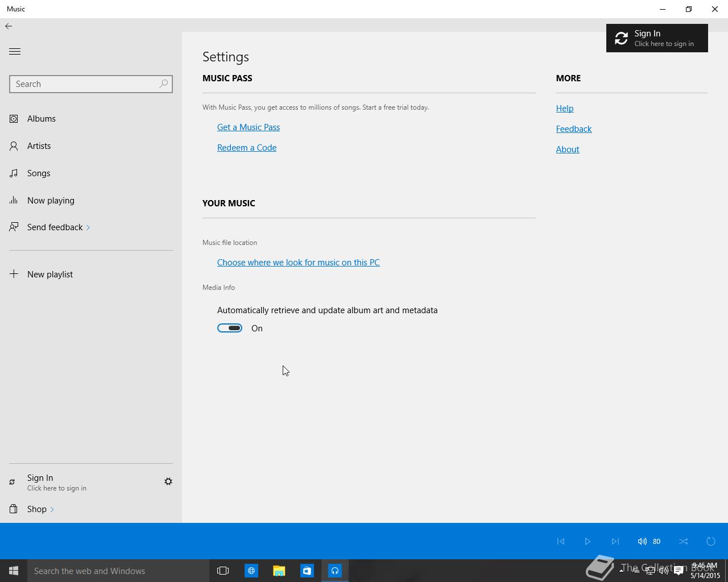Open the Settings gear in sidebar
Screen dimensions: 728x582
[168, 481]
